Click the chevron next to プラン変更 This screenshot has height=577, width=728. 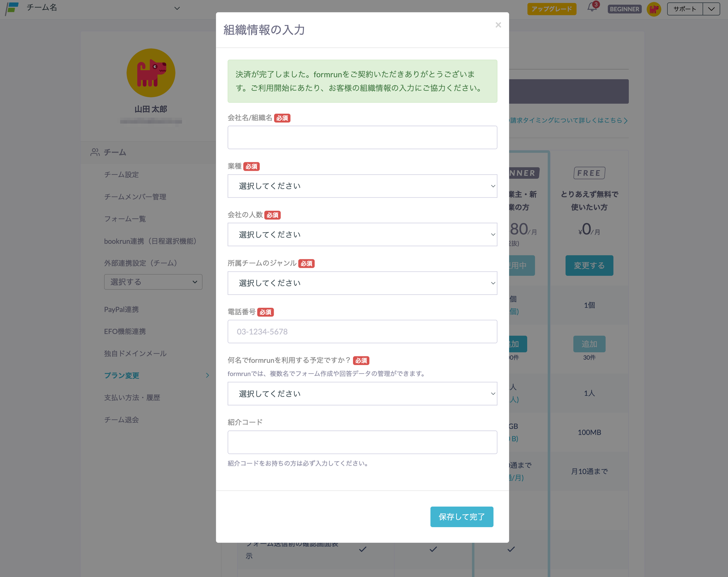pyautogui.click(x=208, y=375)
